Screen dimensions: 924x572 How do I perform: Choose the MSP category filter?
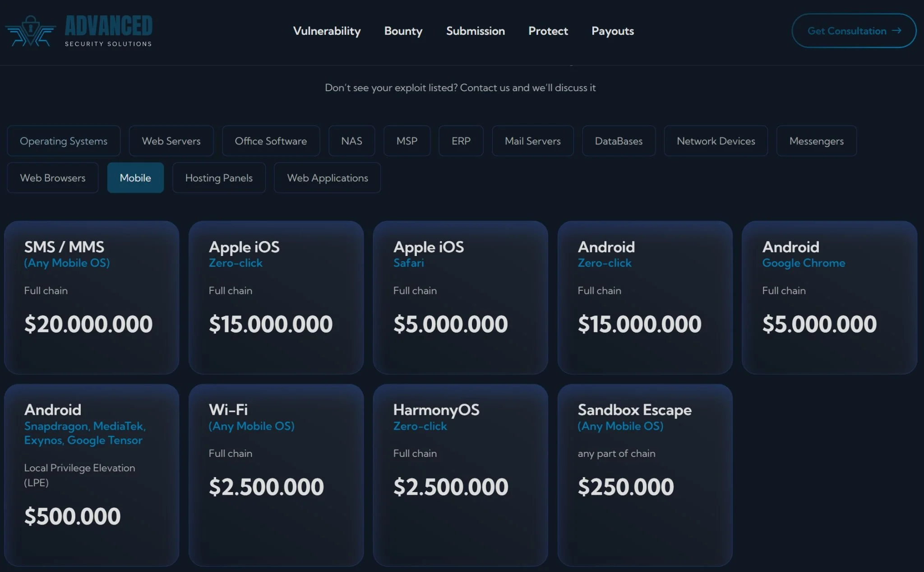[407, 141]
